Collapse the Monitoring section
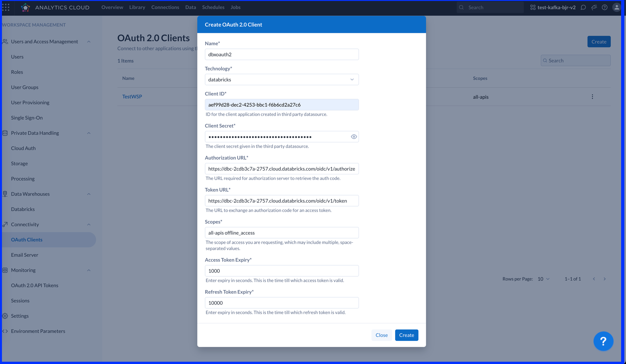Viewport: 626px width, 364px height. pos(89,270)
